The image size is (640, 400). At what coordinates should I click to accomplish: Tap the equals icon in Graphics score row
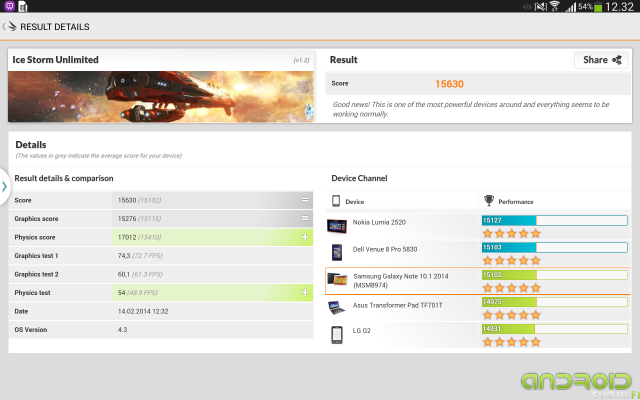click(305, 218)
